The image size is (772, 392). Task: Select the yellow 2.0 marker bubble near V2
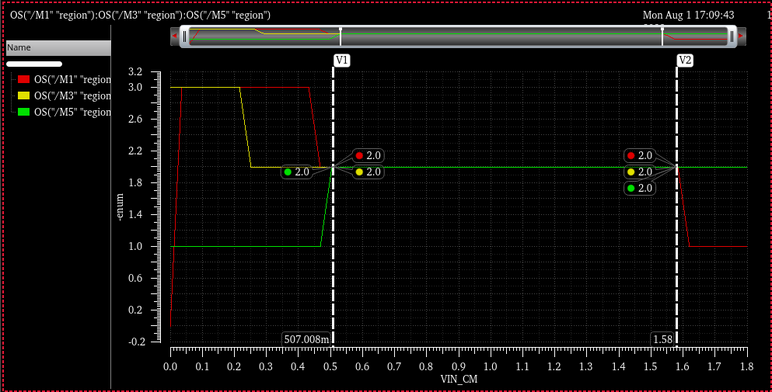click(x=640, y=172)
